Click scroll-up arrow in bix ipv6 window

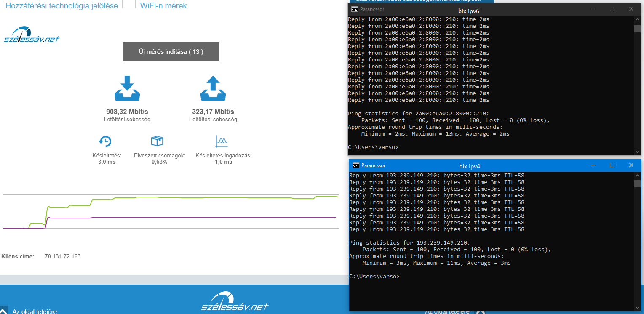[x=637, y=19]
